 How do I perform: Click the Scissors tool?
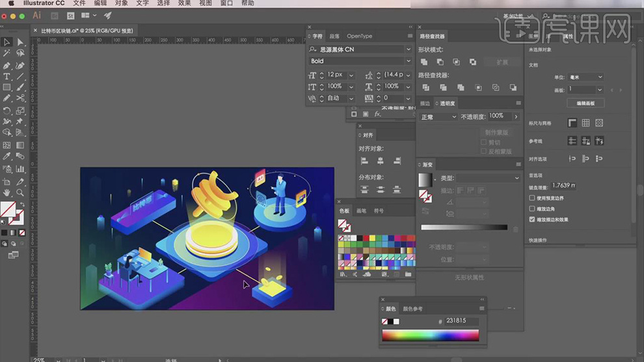click(x=20, y=98)
